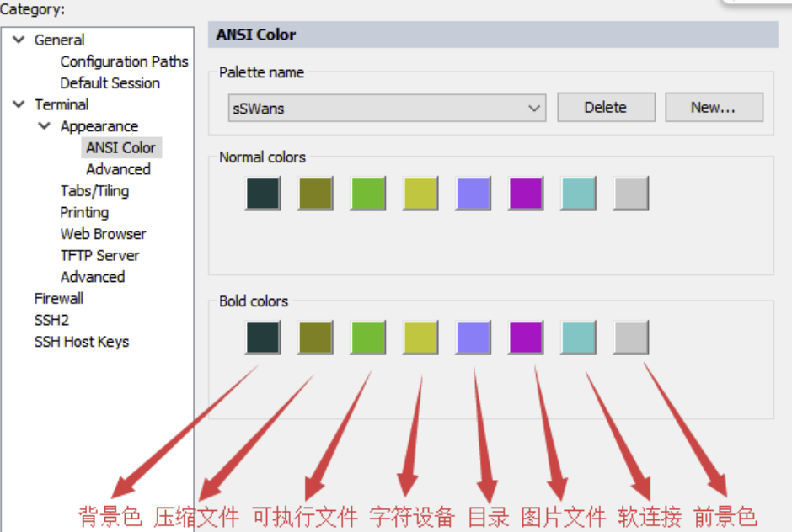Pick light gray swatch in Bold colors

tap(631, 338)
